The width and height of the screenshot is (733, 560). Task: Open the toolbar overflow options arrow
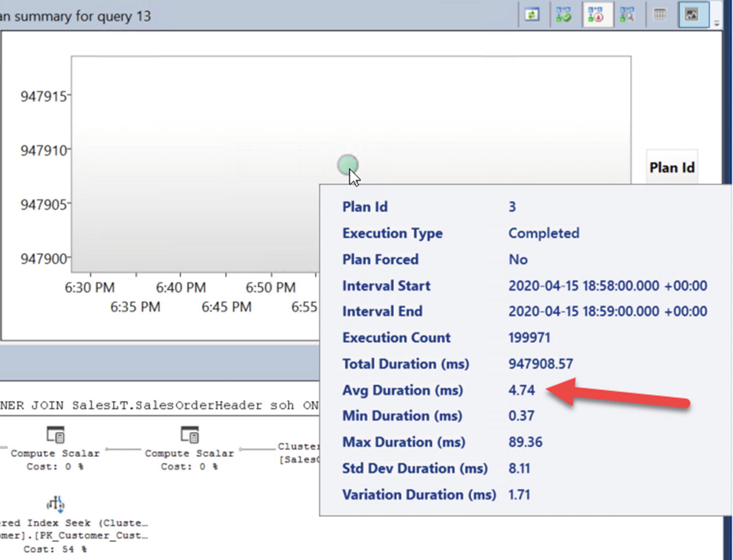[716, 23]
